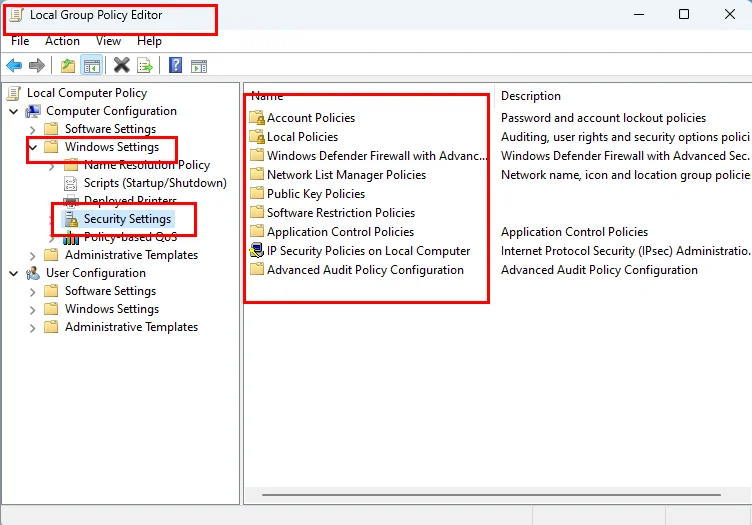
Task: Click the Account Policies folder icon
Action: point(257,118)
